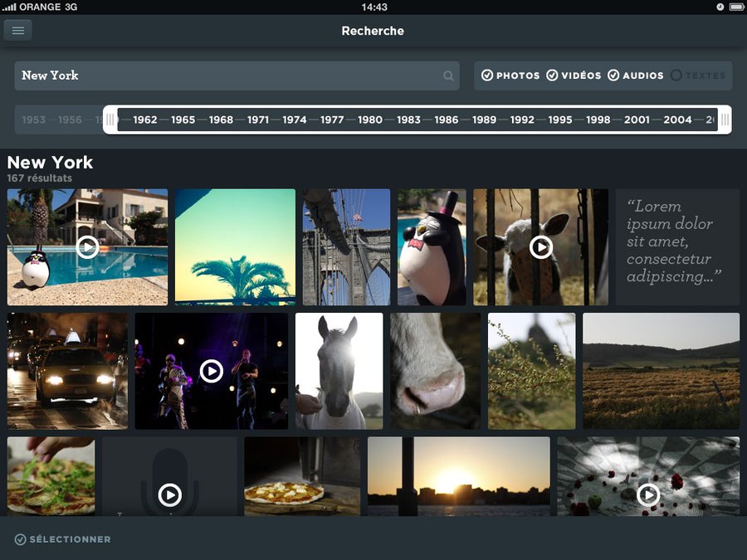This screenshot has height=560, width=747.
Task: Click the New York search field
Action: point(224,75)
